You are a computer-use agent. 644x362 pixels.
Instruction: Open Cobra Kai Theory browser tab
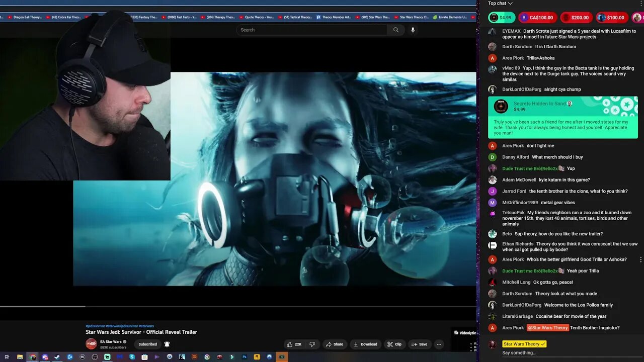pos(63,17)
